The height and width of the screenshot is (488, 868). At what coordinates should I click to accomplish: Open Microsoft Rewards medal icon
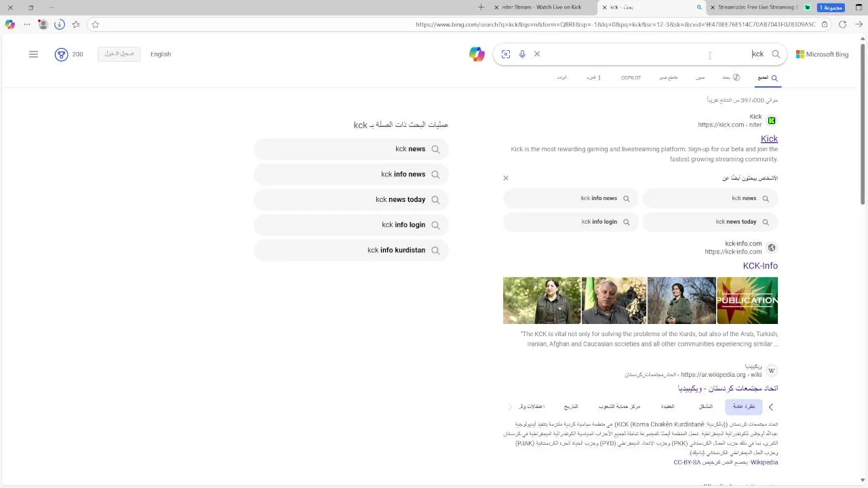(x=61, y=54)
